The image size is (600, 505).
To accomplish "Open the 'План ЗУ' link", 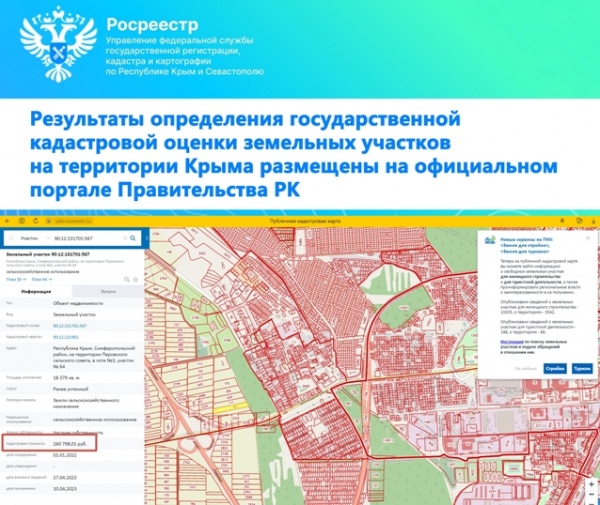I will (16, 280).
